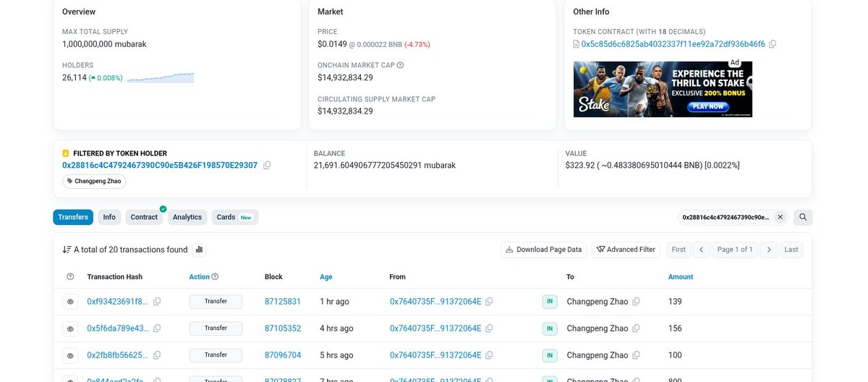Image resolution: width=868 pixels, height=382 pixels.
Task: Click the Transfer action badge for block 87125831
Action: pos(216,302)
